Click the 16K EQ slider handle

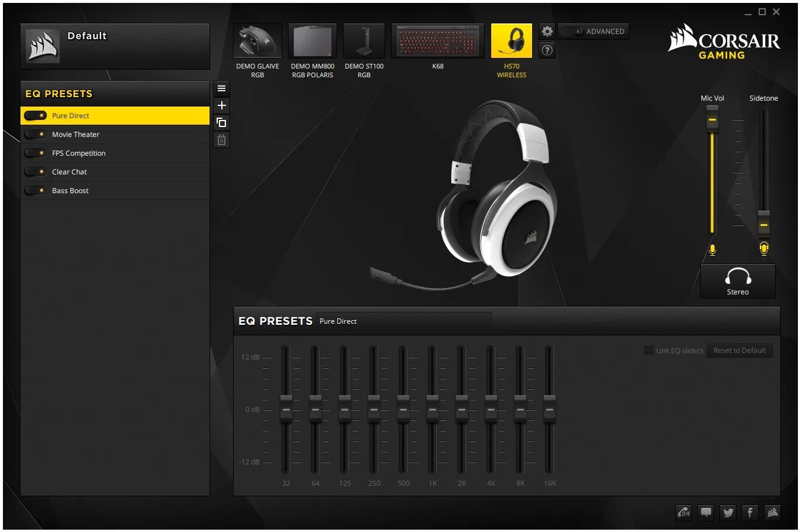tap(550, 409)
